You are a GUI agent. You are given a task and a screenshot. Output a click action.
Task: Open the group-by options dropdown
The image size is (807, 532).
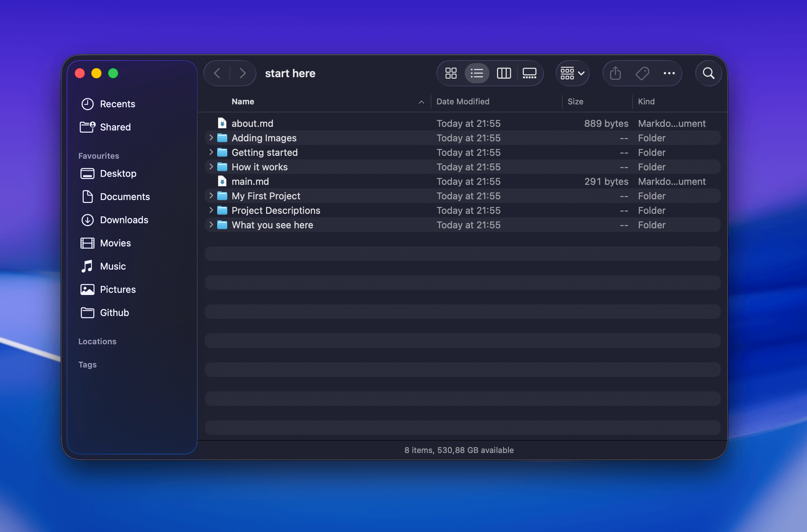coord(572,73)
